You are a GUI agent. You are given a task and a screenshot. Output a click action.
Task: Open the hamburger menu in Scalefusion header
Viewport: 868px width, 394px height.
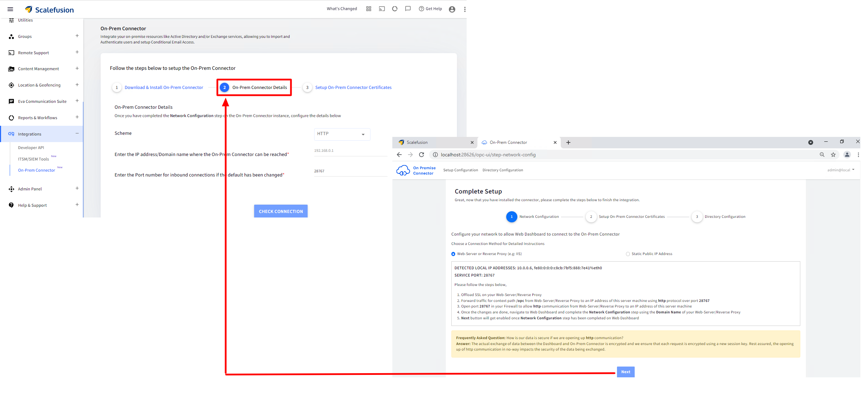(10, 9)
